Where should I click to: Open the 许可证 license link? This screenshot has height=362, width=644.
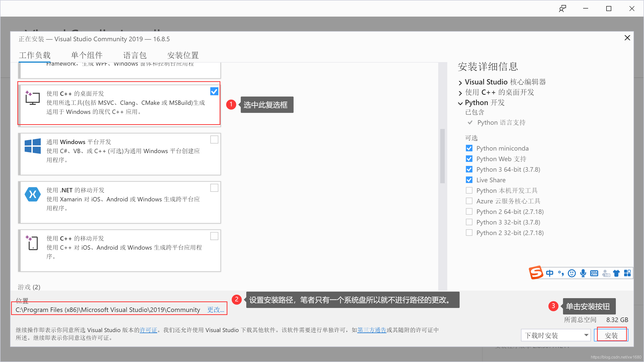(148, 330)
